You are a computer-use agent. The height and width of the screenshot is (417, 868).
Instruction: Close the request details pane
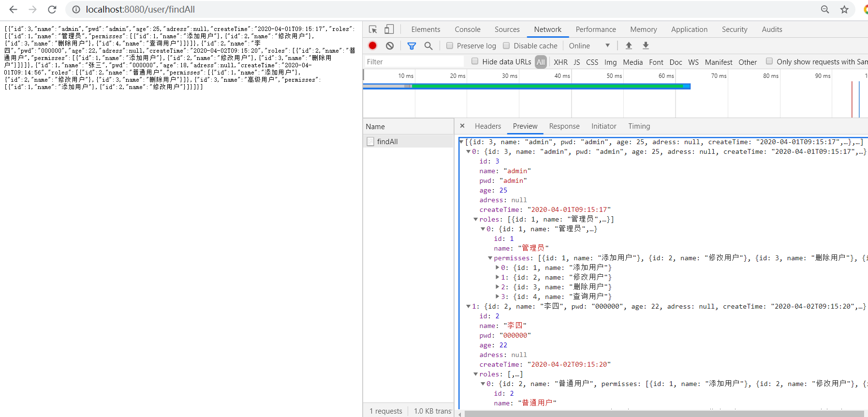point(462,126)
